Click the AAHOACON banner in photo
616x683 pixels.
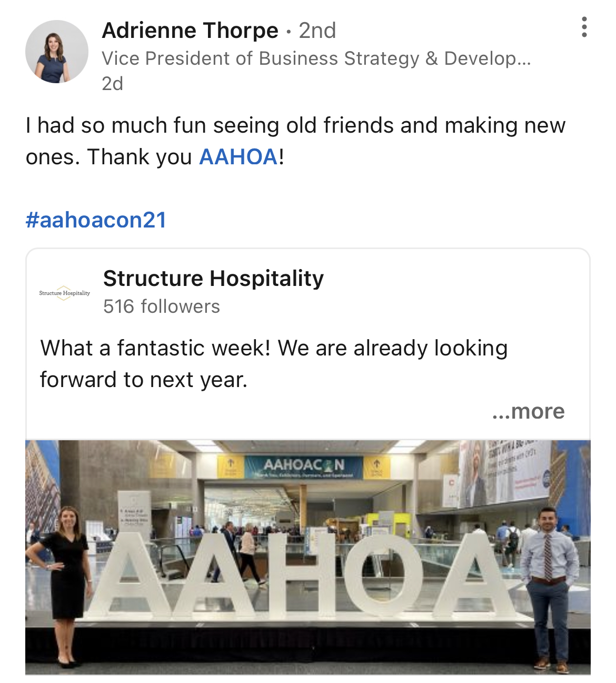pyautogui.click(x=304, y=466)
